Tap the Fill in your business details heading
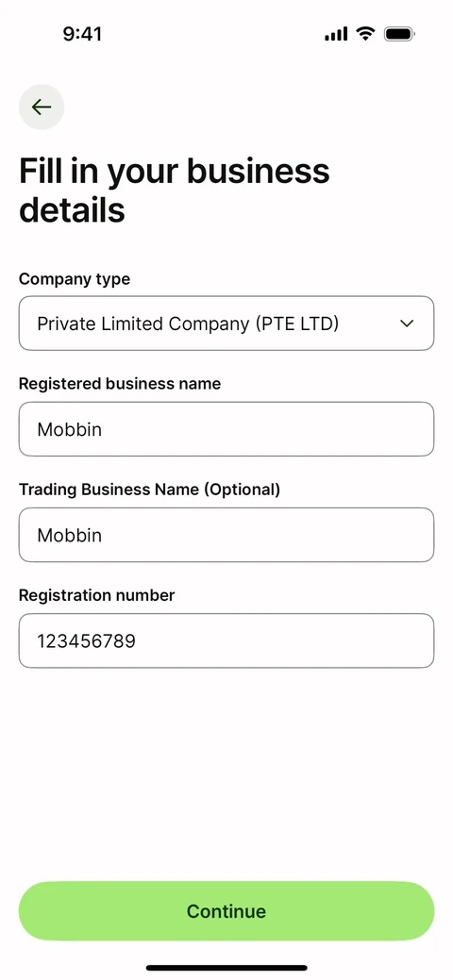 pos(174,190)
